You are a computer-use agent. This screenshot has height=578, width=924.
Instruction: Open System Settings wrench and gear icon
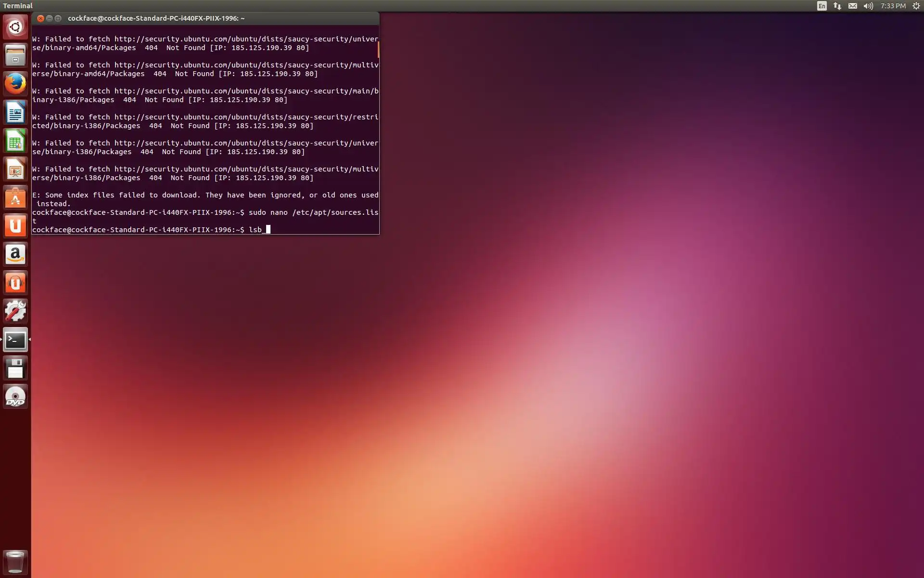click(15, 311)
